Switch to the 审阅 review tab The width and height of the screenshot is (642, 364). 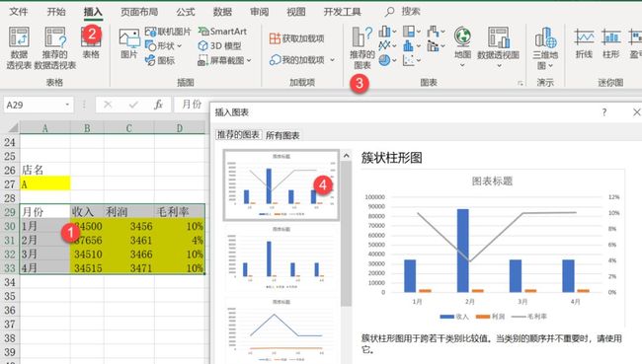(x=259, y=12)
